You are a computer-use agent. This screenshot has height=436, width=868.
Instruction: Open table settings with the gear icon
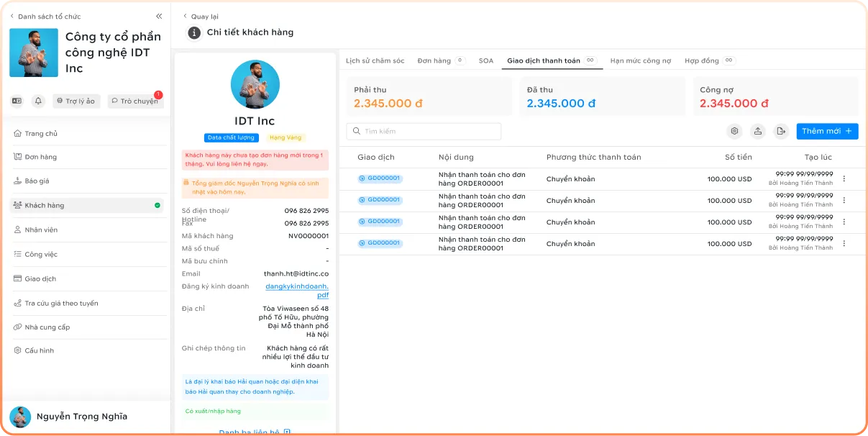734,131
